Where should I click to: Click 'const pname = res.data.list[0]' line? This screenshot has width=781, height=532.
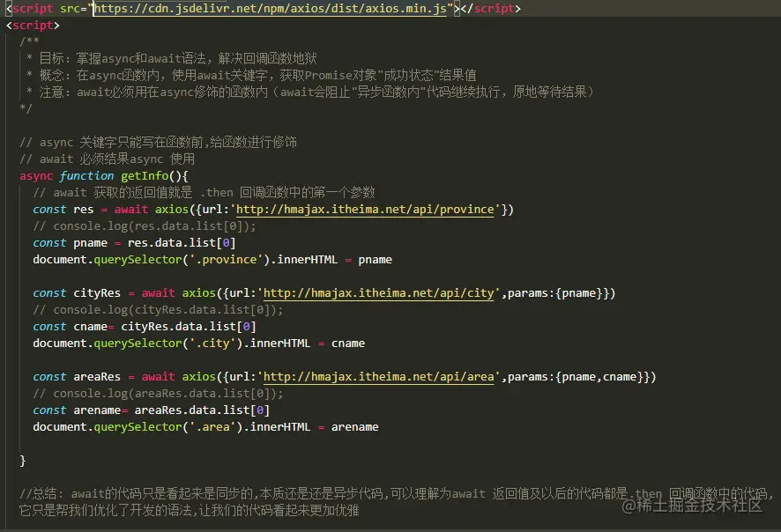[134, 243]
